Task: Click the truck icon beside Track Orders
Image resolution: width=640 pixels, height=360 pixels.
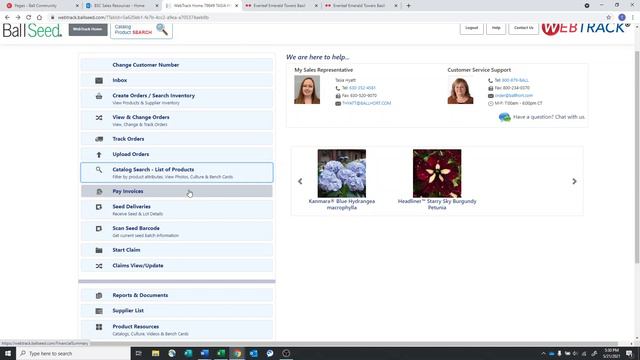Action: click(99, 139)
